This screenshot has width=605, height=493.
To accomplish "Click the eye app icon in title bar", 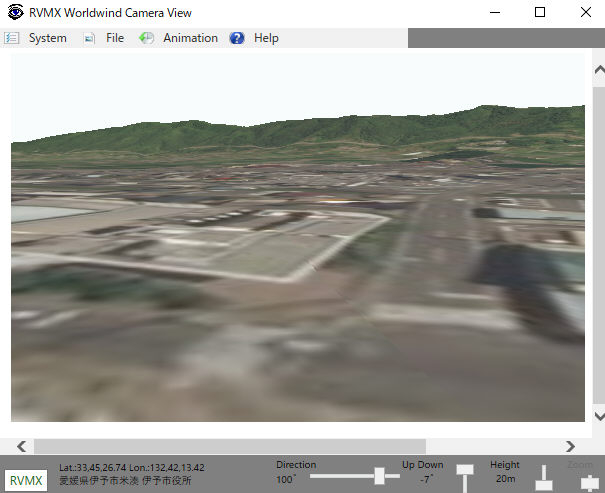I will [15, 13].
